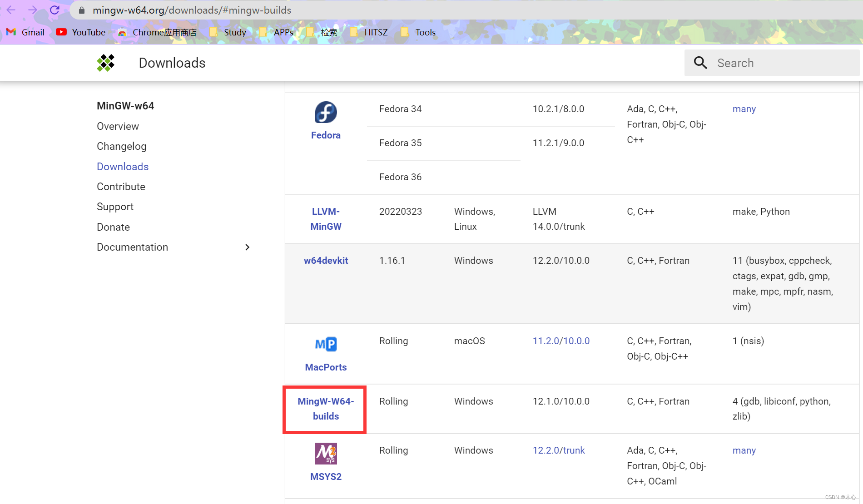Click the Fedora 34 cell

tap(400, 109)
